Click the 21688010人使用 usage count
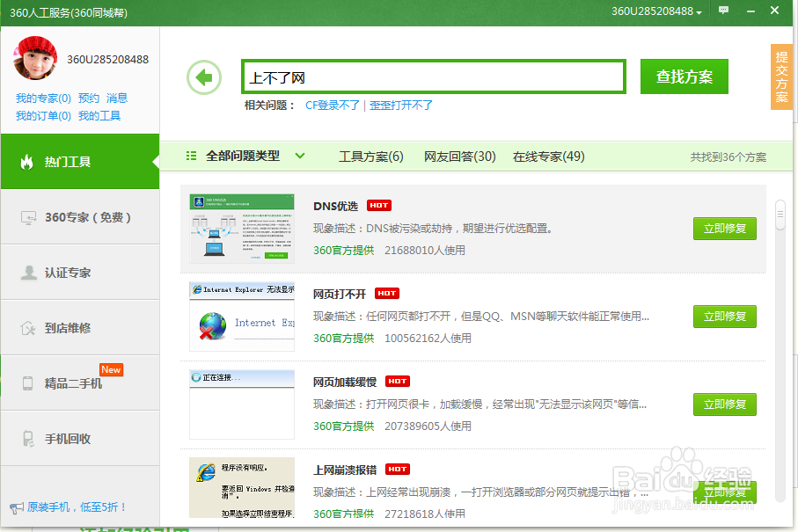The height and width of the screenshot is (532, 798). click(425, 251)
